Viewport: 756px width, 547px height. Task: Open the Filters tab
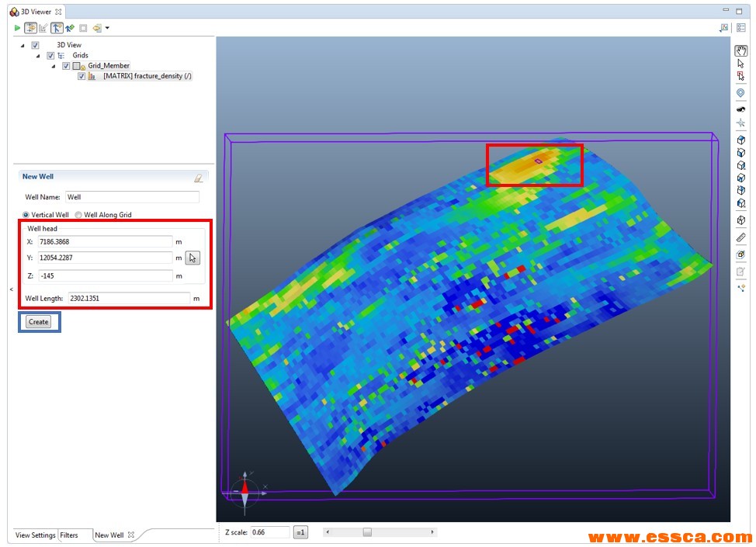(69, 535)
